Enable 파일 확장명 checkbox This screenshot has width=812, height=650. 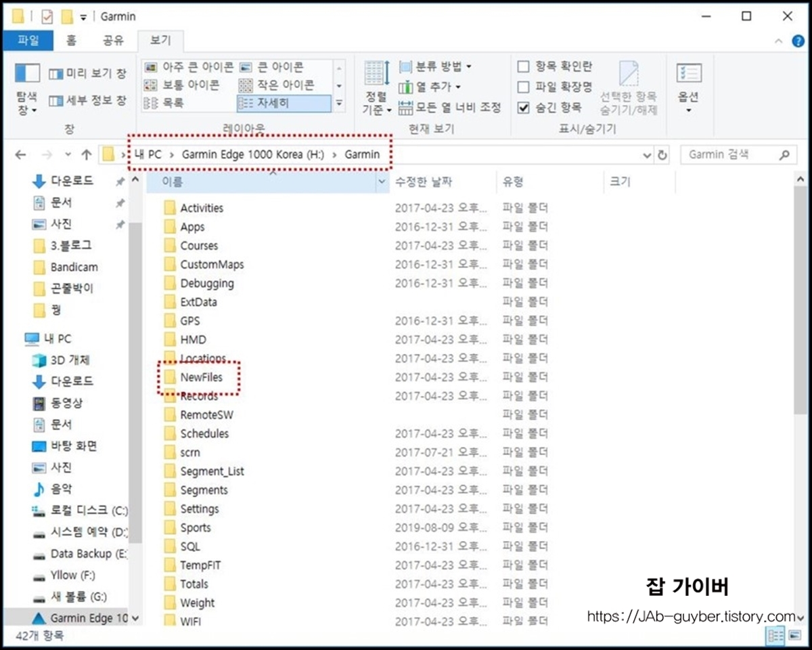[523, 87]
